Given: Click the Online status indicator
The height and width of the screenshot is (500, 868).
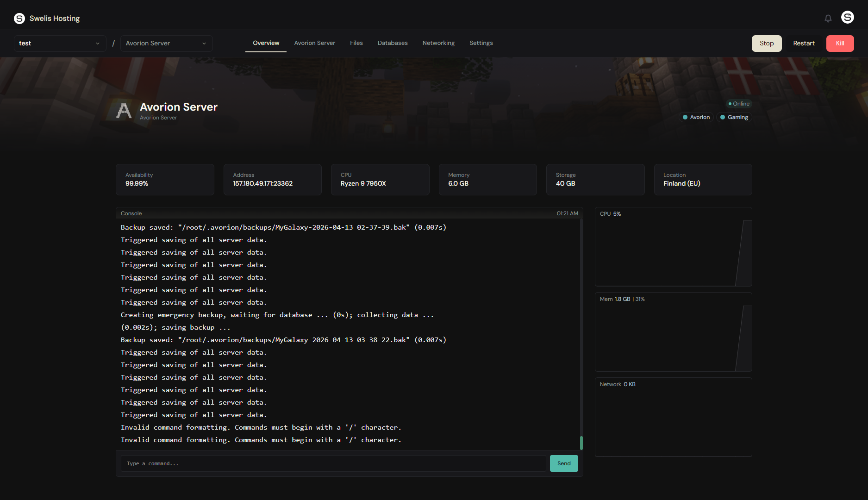Looking at the screenshot, I should coord(738,104).
